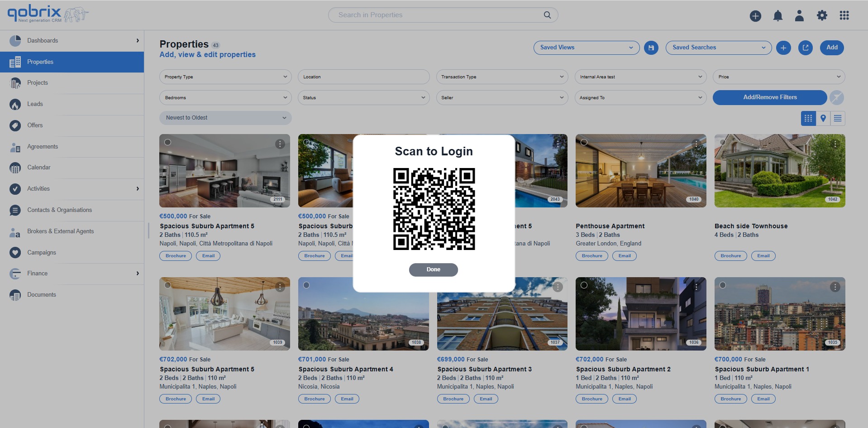Select the Penthouse Apartment card checkbox
Screen dimensions: 868x428
pyautogui.click(x=584, y=142)
